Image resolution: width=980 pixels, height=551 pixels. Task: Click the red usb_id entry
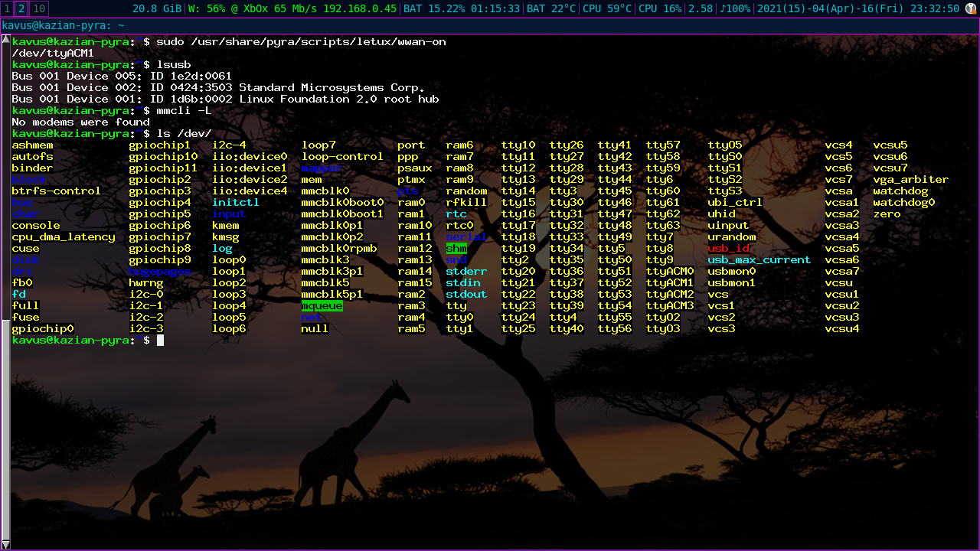click(728, 249)
